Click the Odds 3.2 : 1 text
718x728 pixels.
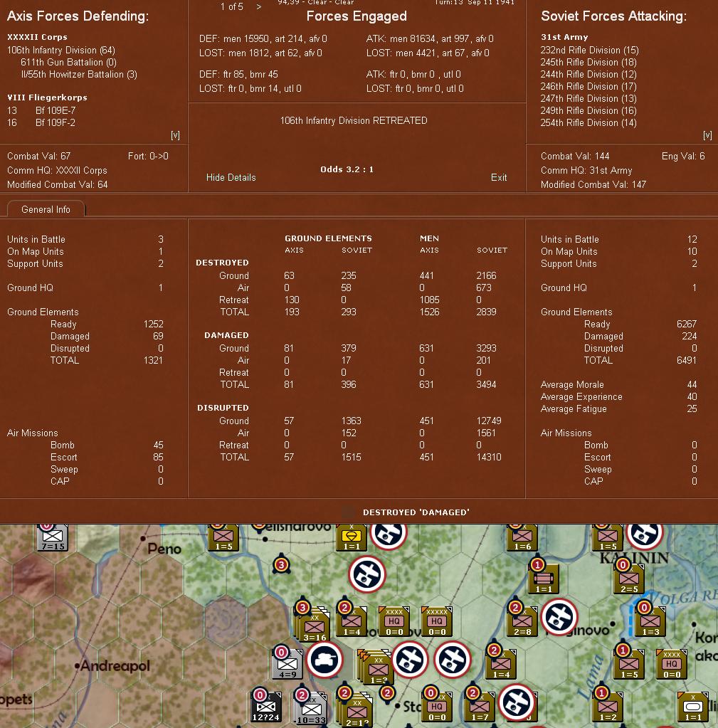(347, 169)
